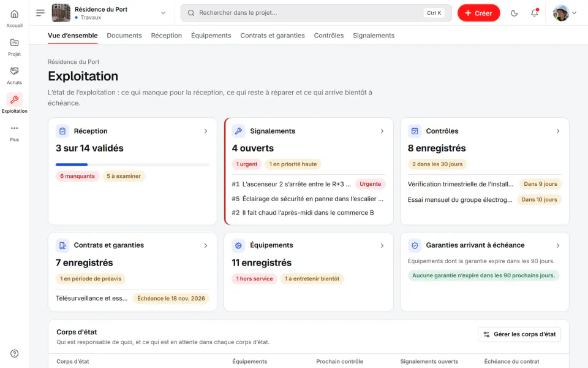
Task: Open the Équipements tab
Action: [211, 36]
